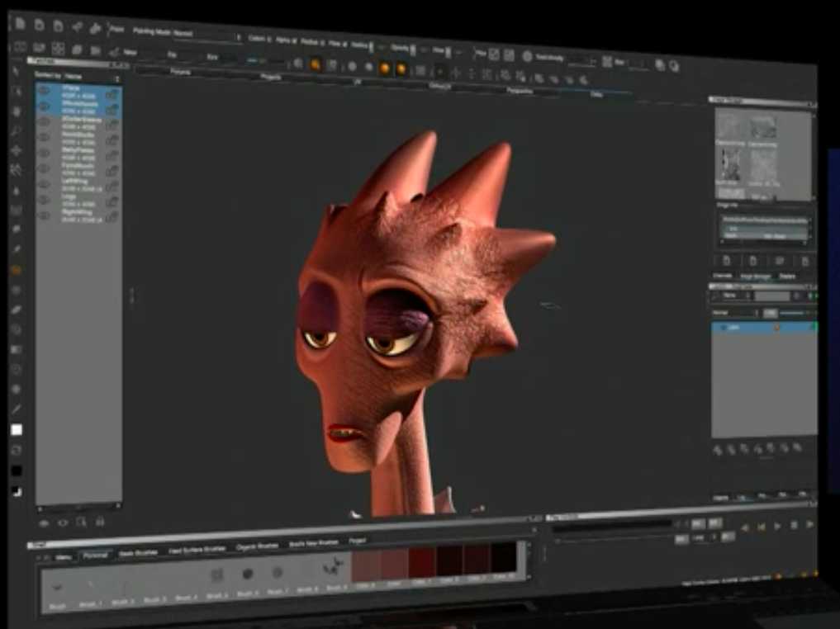This screenshot has height=629, width=840.
Task: Toggle visibility of the MouthInside channel
Action: 45,107
